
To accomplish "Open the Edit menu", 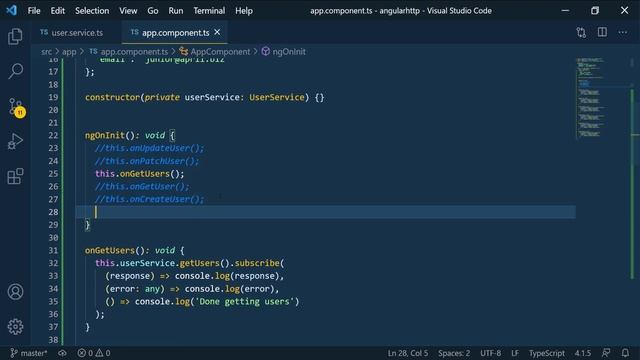I will click(58, 11).
